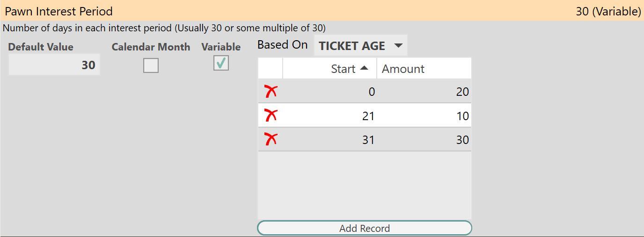This screenshot has height=237, width=644.
Task: Select the Amount cell showing 10
Action: pos(424,115)
